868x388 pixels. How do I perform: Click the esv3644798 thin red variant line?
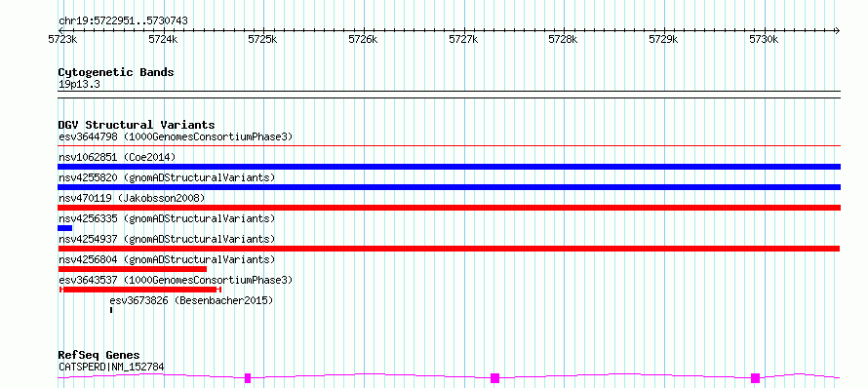449,146
